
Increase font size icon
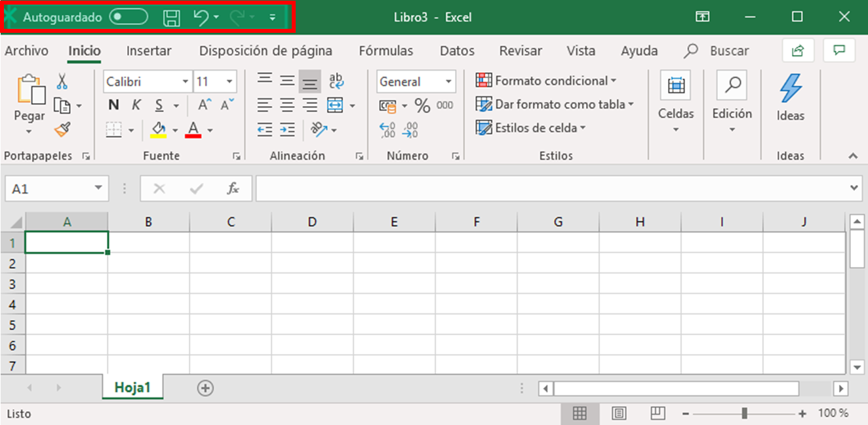point(205,104)
